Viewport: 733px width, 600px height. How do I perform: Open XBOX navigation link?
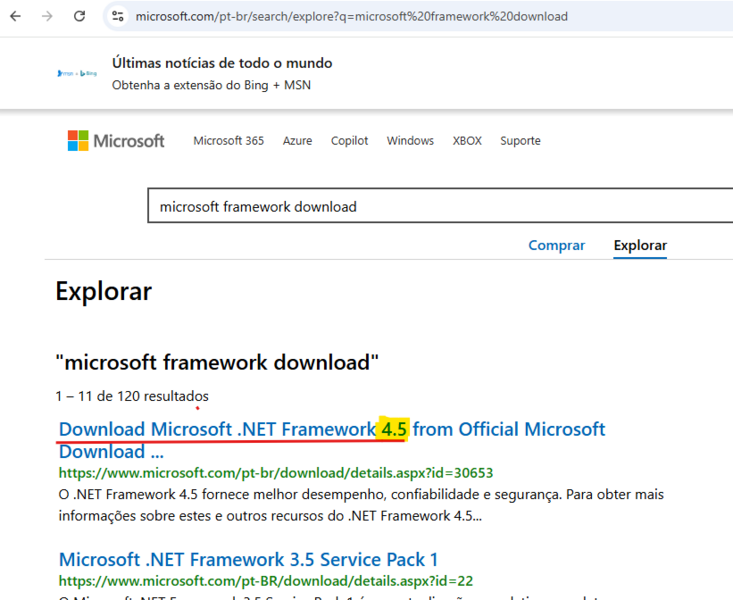point(467,141)
